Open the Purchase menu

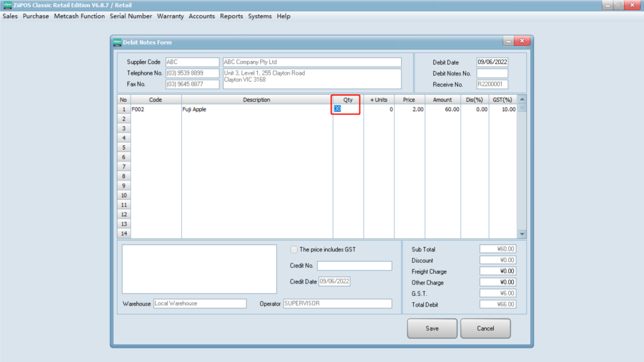tap(36, 16)
